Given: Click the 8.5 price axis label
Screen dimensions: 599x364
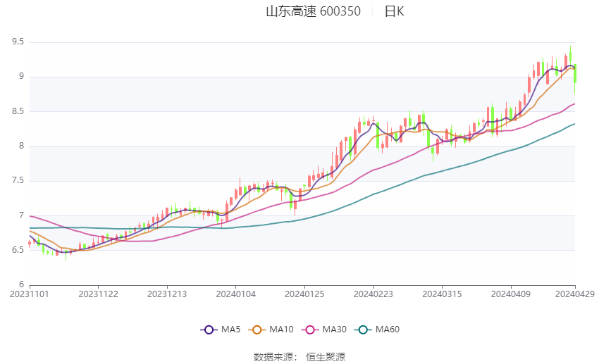Looking at the screenshot, I should [x=18, y=111].
